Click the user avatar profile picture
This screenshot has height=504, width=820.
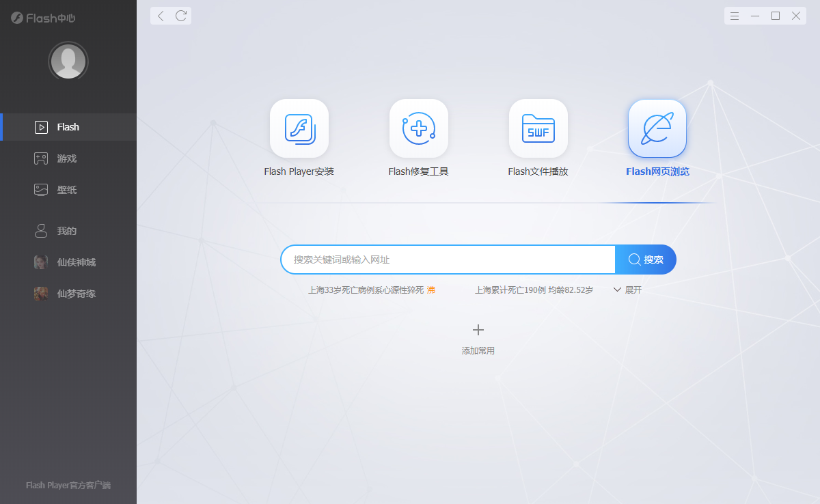(68, 61)
